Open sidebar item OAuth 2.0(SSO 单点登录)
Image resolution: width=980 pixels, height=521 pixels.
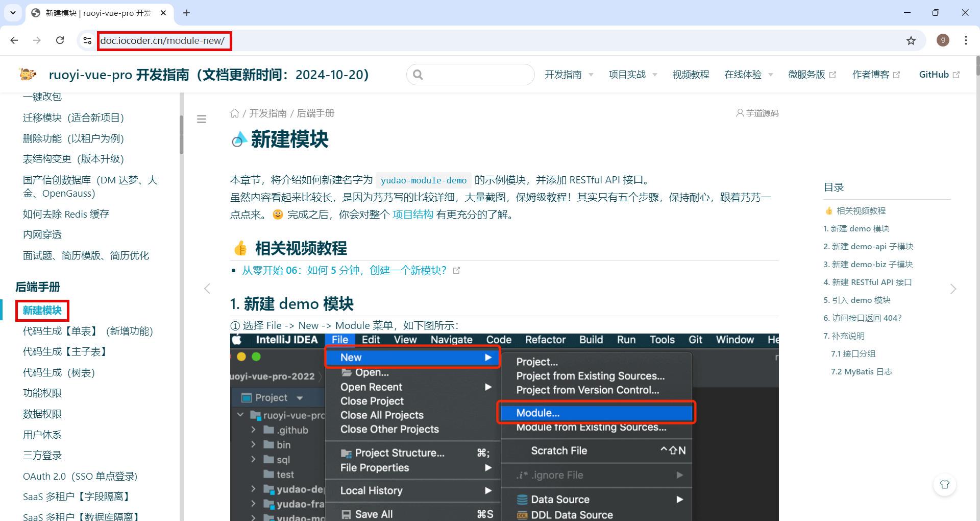pos(80,476)
